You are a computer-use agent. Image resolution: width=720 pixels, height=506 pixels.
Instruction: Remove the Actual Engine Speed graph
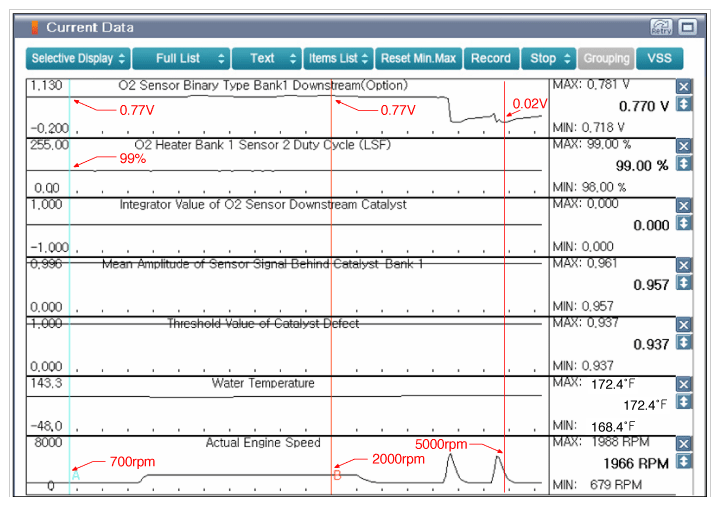[x=684, y=444]
